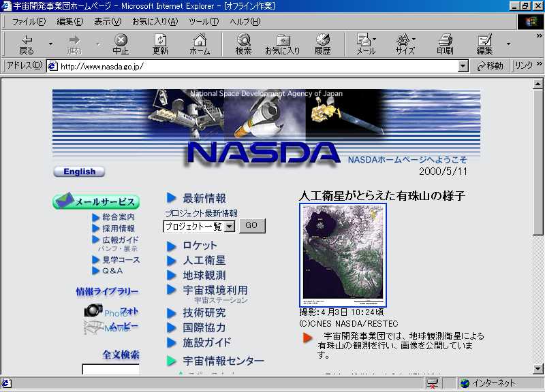Viewport: 545px width, 392px height.
Task: Click the film icon next to Movie ムービー
Action: pyautogui.click(x=93, y=327)
